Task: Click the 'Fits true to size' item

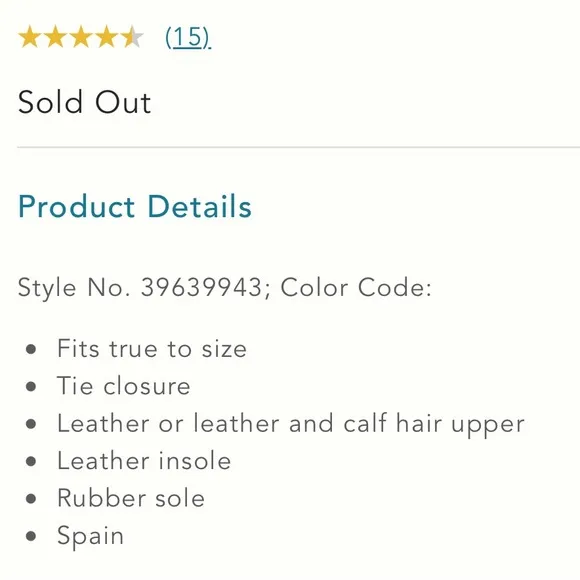Action: 152,348
